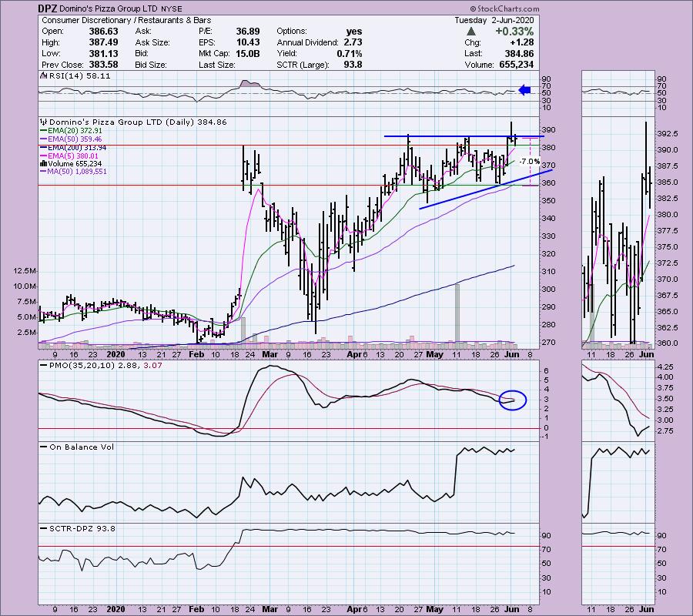Viewport: 693px width, 616px height.
Task: Click the 'Bid Size:' field label
Action: (151, 65)
